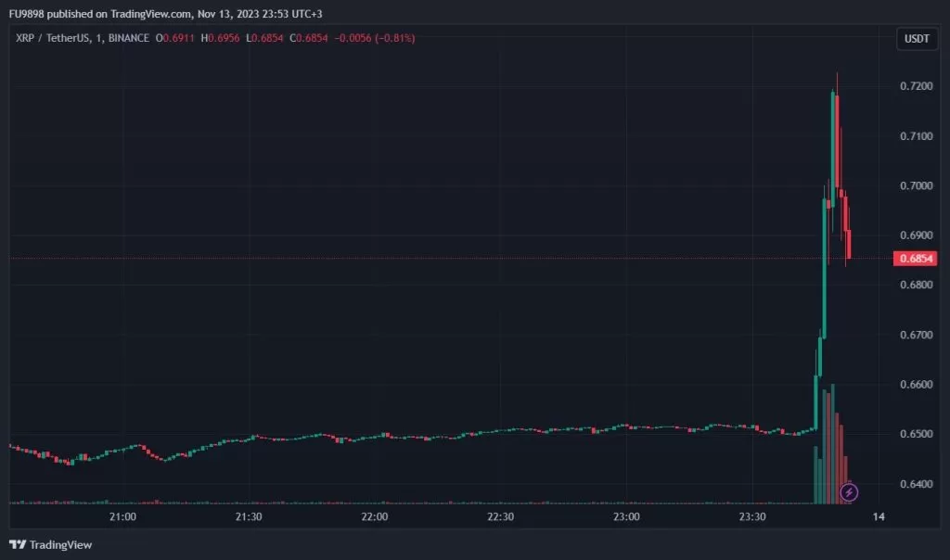This screenshot has height=560, width=950.
Task: Select the 22:00 time axis label
Action: tap(375, 516)
